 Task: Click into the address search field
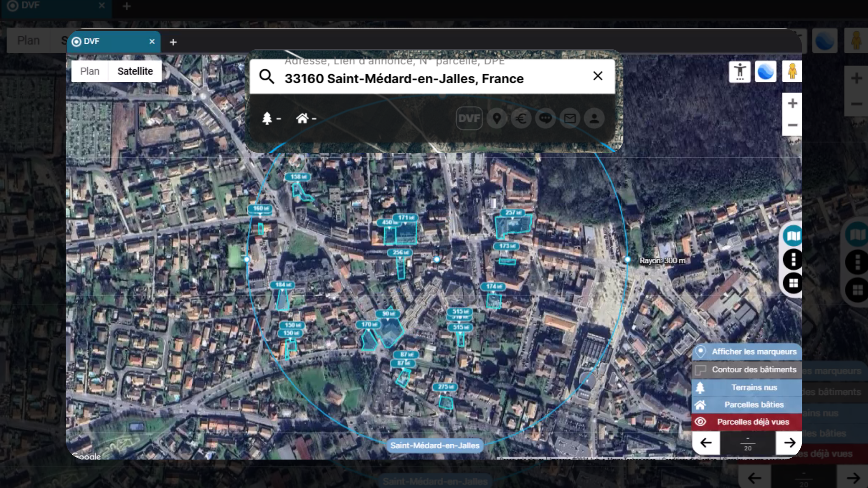(x=432, y=76)
